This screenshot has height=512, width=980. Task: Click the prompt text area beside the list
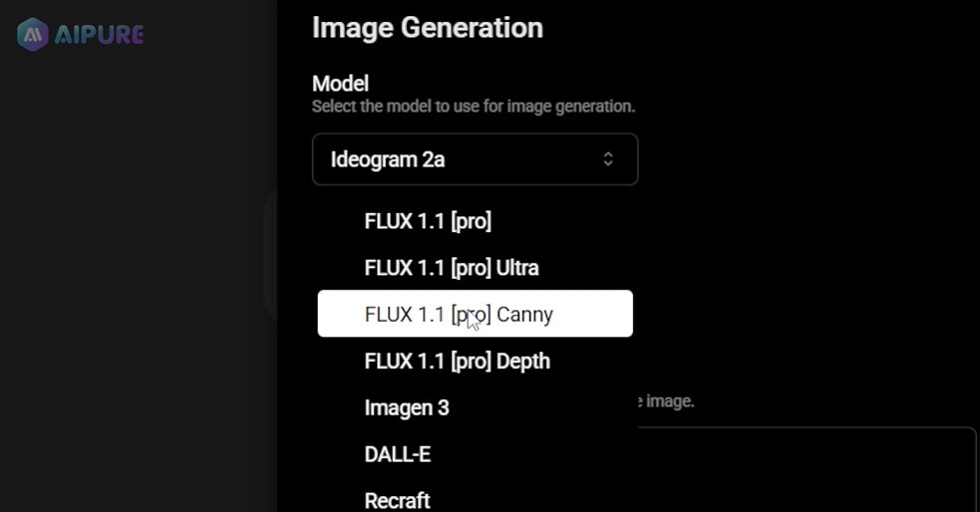pos(807,469)
